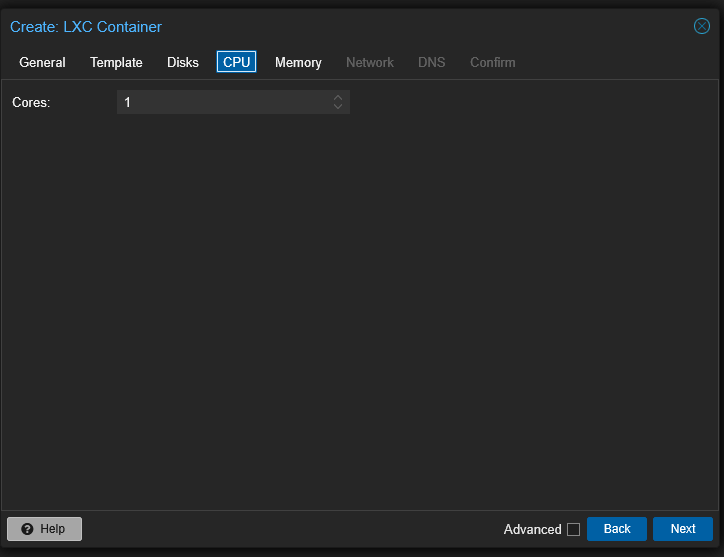Enable the Advanced checkbox

(x=573, y=529)
